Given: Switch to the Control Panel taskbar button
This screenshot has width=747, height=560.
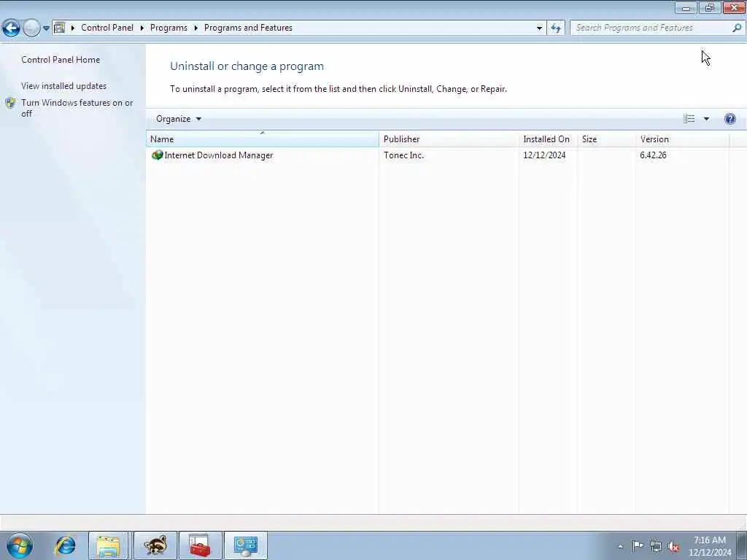Looking at the screenshot, I should (x=245, y=545).
